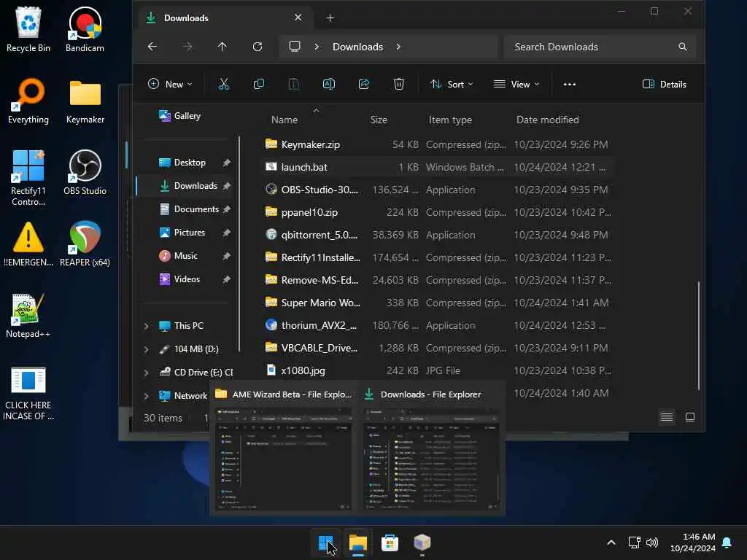Click the Rename icon in toolbar

(329, 85)
